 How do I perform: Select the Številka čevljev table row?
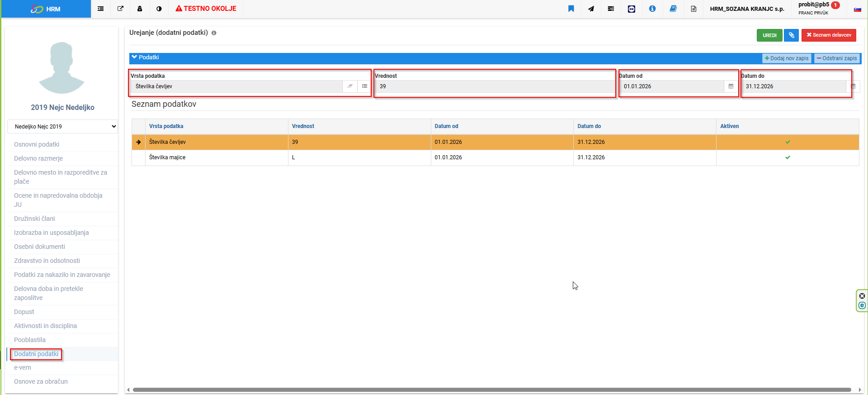(x=495, y=142)
